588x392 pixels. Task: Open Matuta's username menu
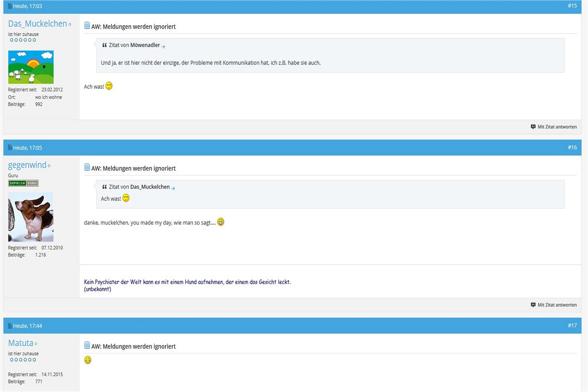click(21, 343)
